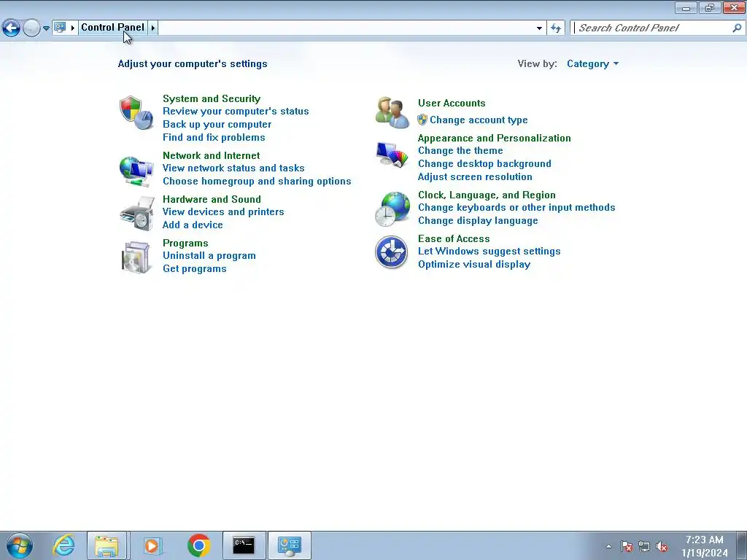Open the Network and Internet globe icon

pyautogui.click(x=136, y=171)
